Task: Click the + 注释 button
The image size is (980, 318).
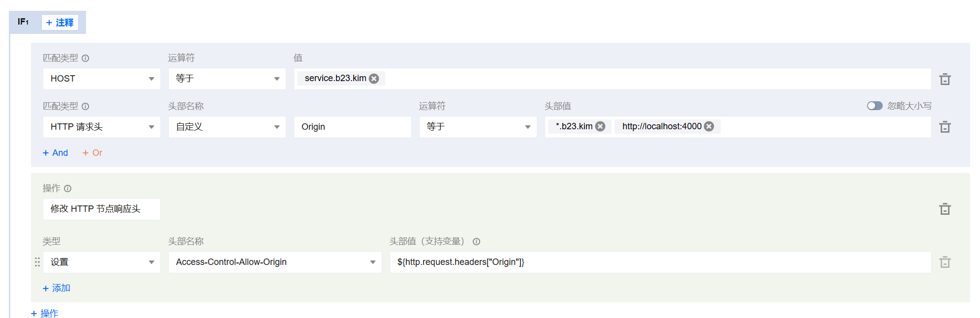Action: pos(60,23)
